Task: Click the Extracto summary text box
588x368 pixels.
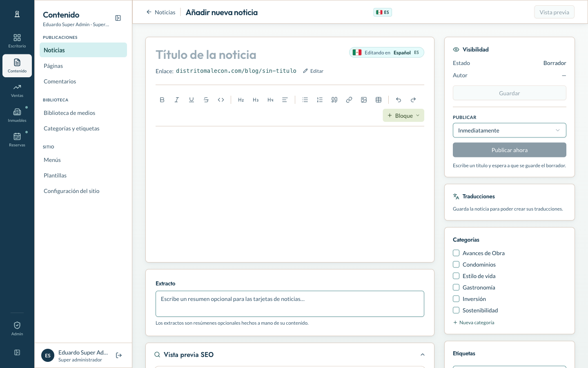Action: [290, 304]
